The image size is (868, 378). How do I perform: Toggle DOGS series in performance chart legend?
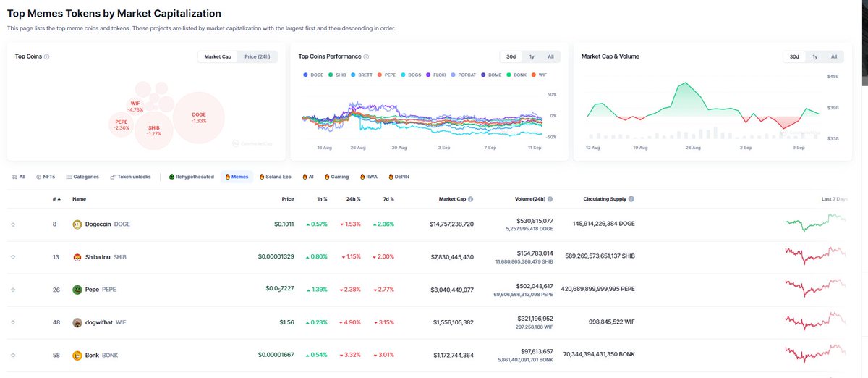pos(411,75)
